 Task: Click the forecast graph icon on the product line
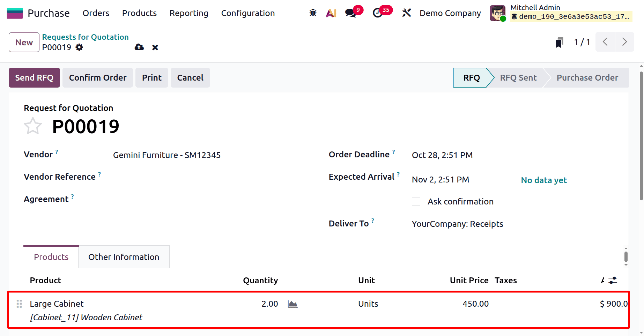(x=293, y=304)
